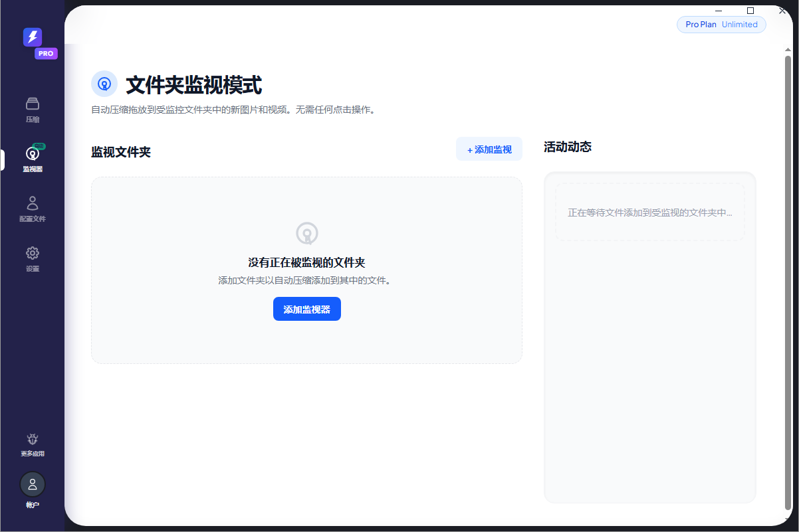The width and height of the screenshot is (799, 532).
Task: Click the grey watcher icon in the empty folder panel
Action: pos(307,233)
